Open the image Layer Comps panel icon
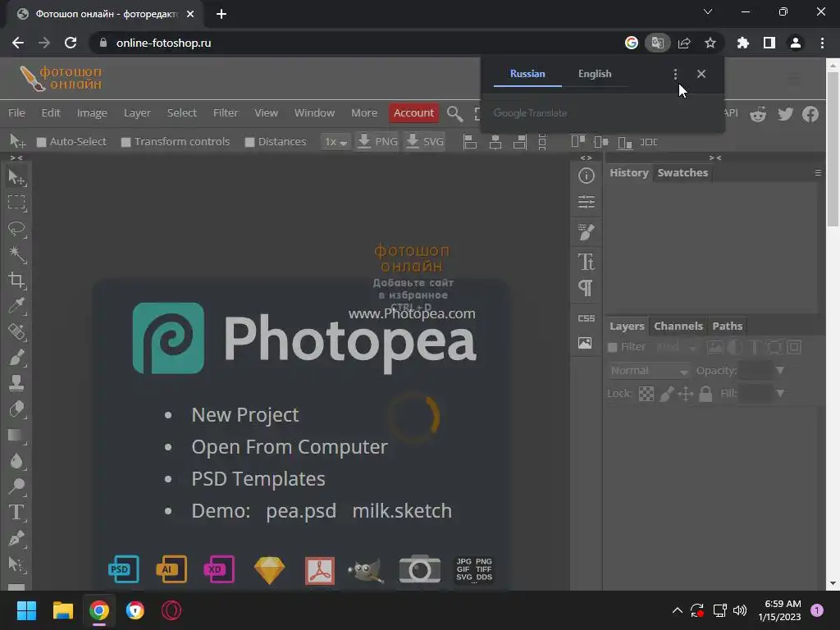840x630 pixels. (585, 343)
